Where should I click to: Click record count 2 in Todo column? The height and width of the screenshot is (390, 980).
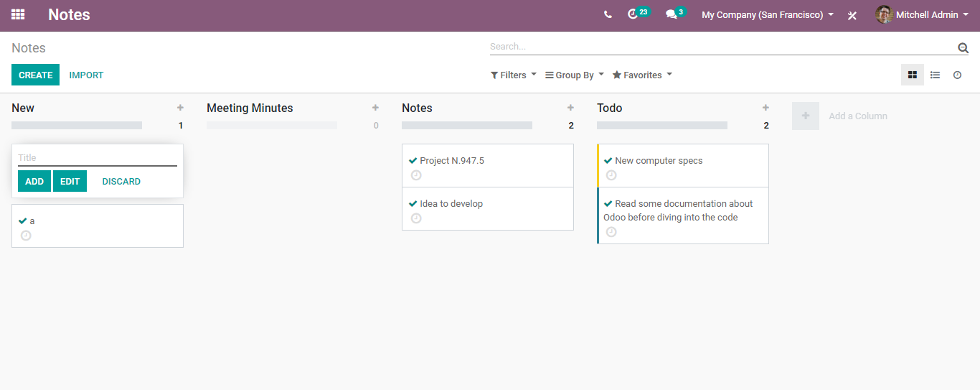[x=766, y=126]
